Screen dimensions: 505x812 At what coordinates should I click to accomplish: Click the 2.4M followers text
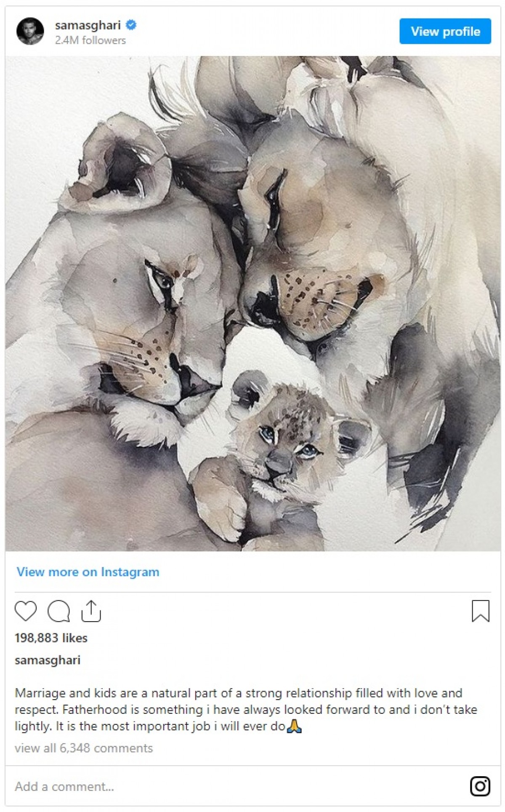pyautogui.click(x=90, y=40)
